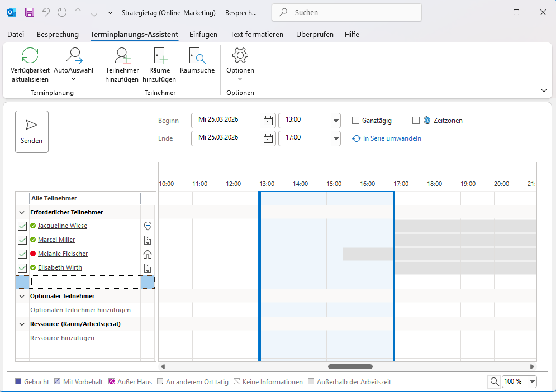The width and height of the screenshot is (556, 392).
Task: Enable the Ganztägig checkbox
Action: (355, 121)
